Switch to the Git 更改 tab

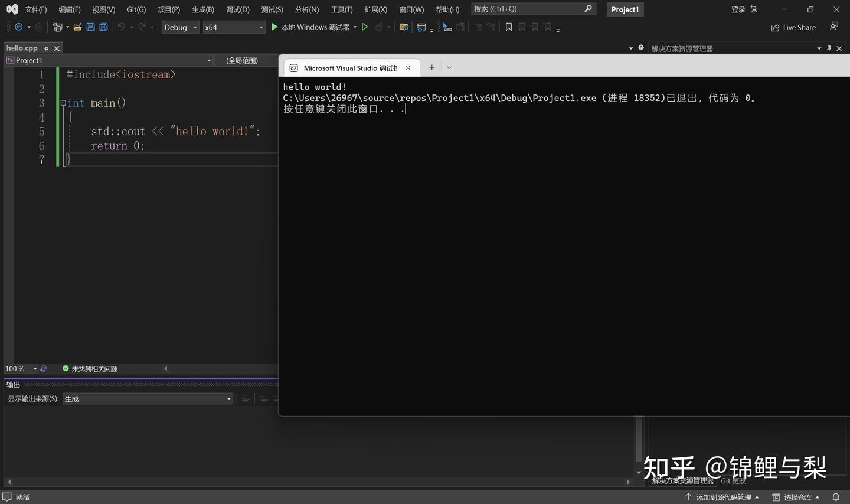pyautogui.click(x=733, y=480)
